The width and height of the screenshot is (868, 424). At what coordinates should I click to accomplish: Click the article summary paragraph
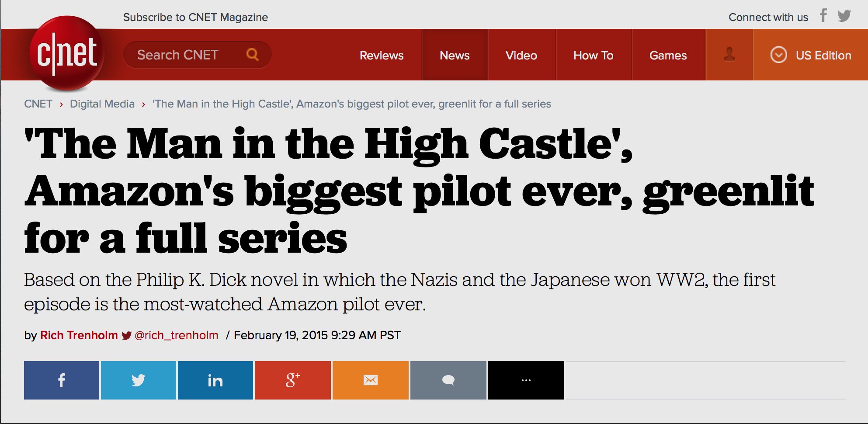(400, 292)
